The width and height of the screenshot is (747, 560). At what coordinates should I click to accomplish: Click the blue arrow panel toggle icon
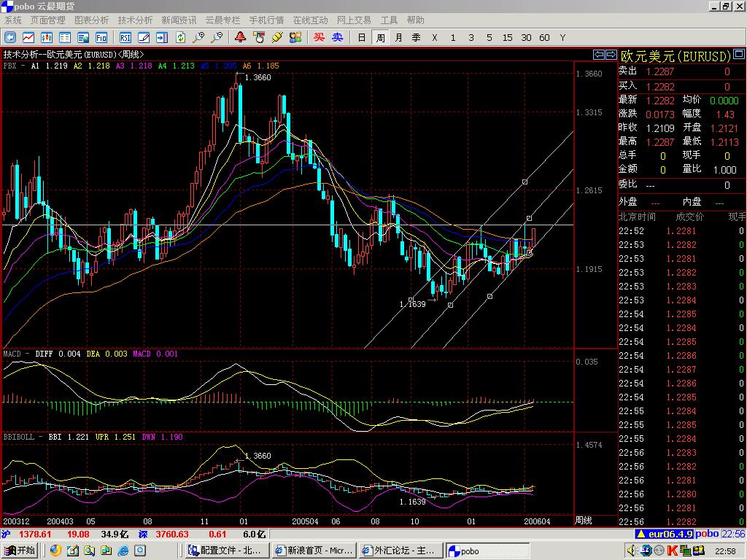click(x=162, y=38)
